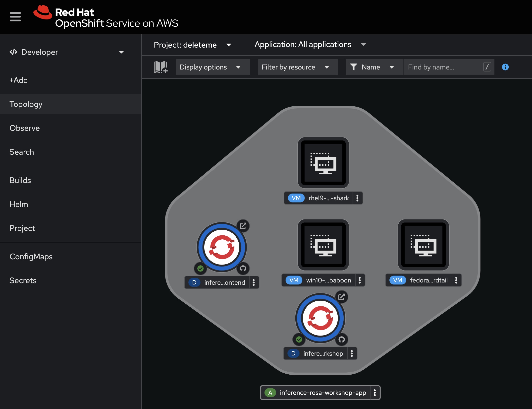Click the fedora VM node icon
532x409 pixels.
423,245
